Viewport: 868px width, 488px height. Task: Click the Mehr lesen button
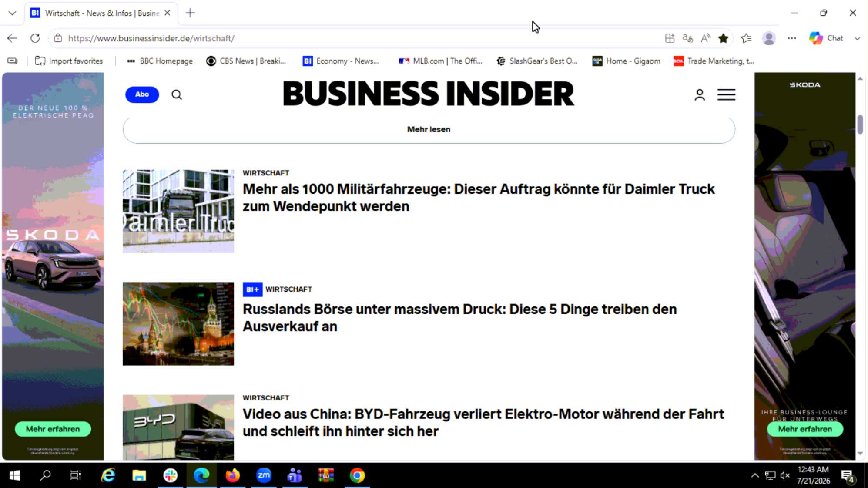pyautogui.click(x=429, y=130)
